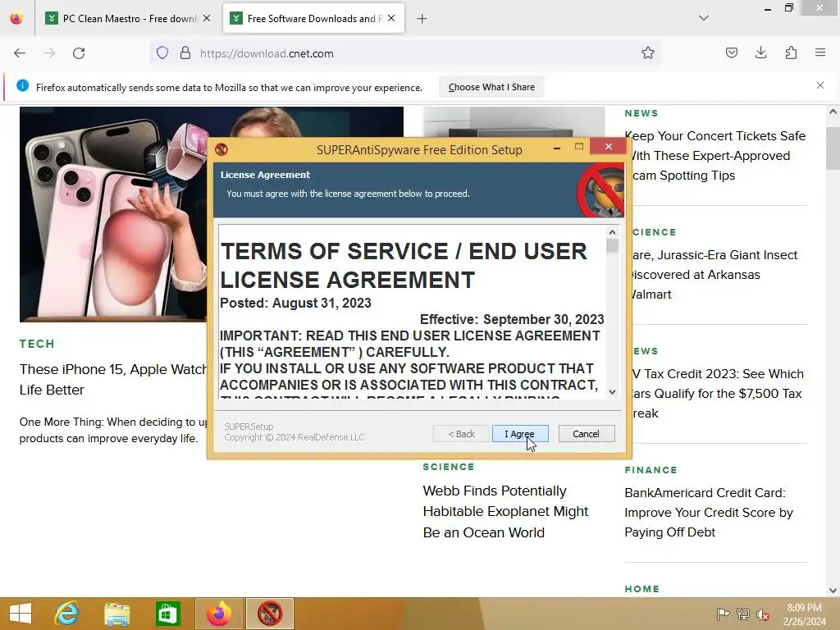This screenshot has width=840, height=630.
Task: Reload the current Firefox page
Action: (x=79, y=53)
